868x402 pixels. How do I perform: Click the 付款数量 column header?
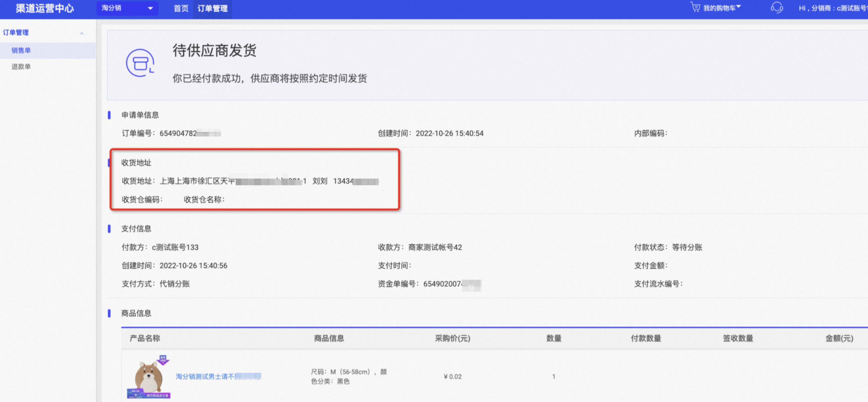tap(646, 338)
